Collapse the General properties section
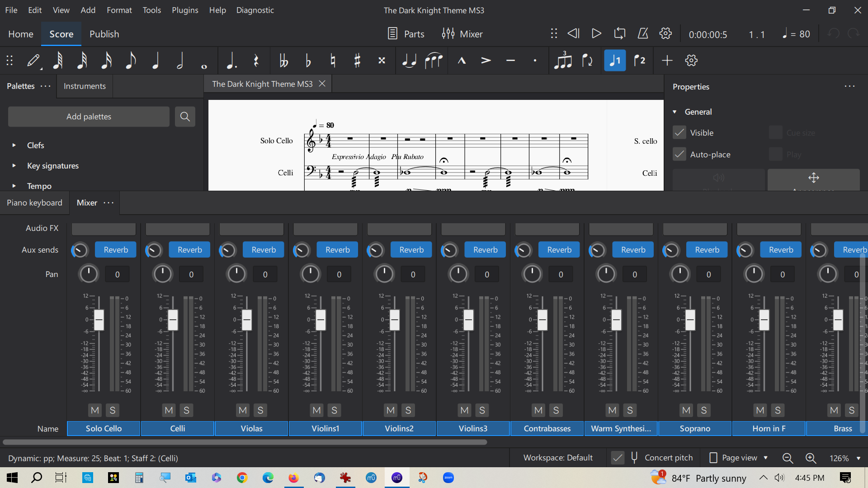 675,112
